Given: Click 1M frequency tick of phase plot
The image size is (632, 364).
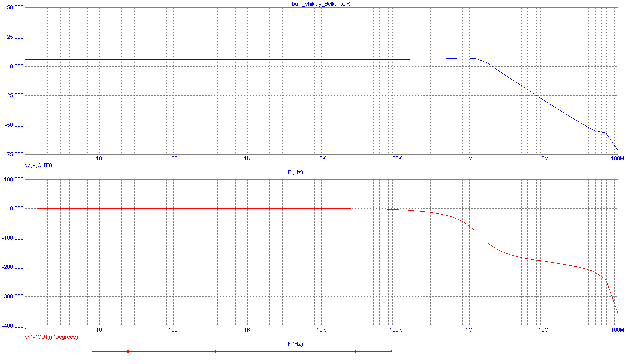Looking at the screenshot, I should (469, 330).
